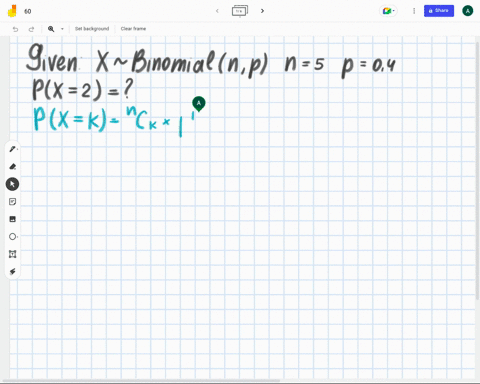480x384 pixels.
Task: Click the blue handwritten "P(X=k)" formula
Action: tap(70, 119)
